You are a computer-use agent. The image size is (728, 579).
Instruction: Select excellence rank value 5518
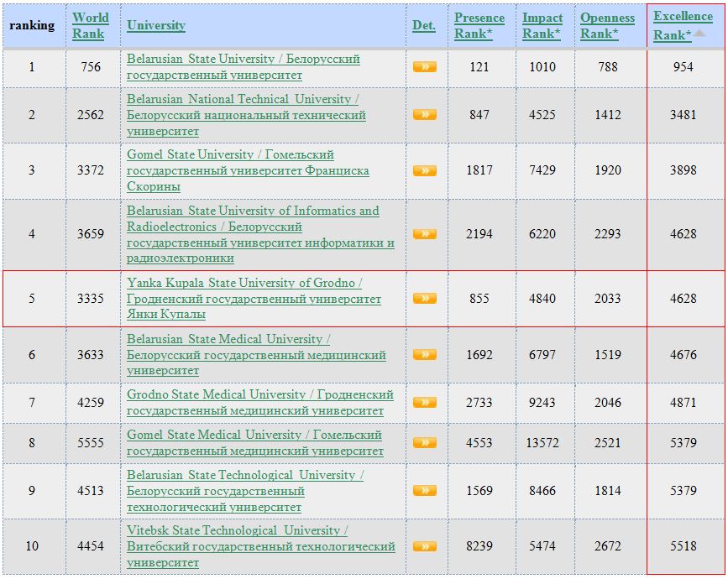pyautogui.click(x=683, y=546)
